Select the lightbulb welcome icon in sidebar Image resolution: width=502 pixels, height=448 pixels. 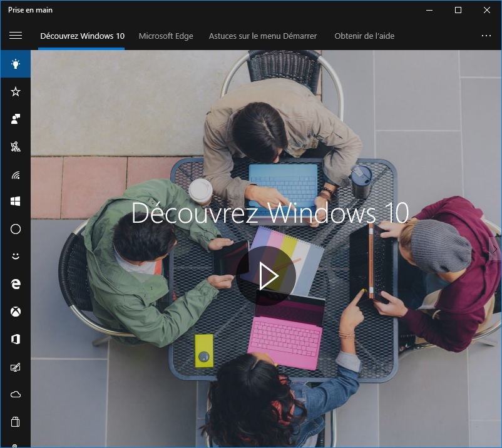coord(16,64)
